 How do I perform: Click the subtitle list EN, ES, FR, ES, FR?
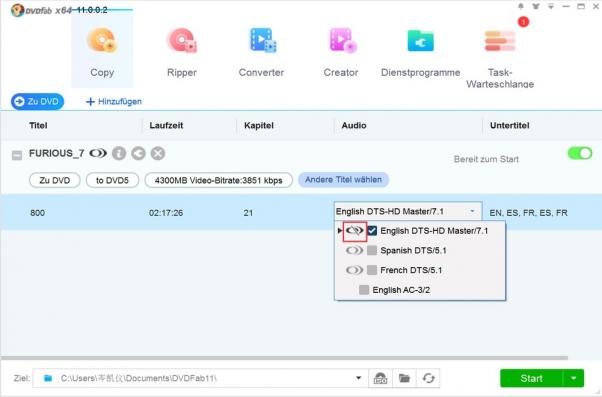(x=528, y=213)
